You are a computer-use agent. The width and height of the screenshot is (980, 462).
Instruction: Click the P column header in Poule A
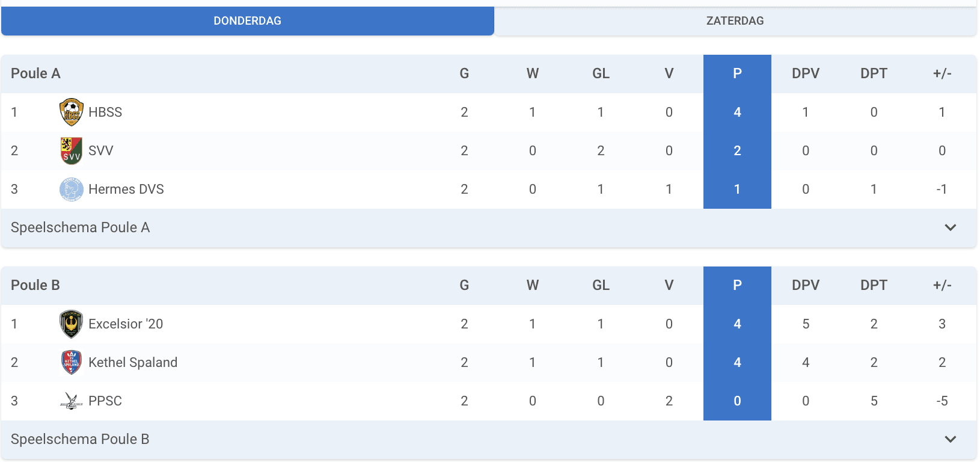click(737, 73)
